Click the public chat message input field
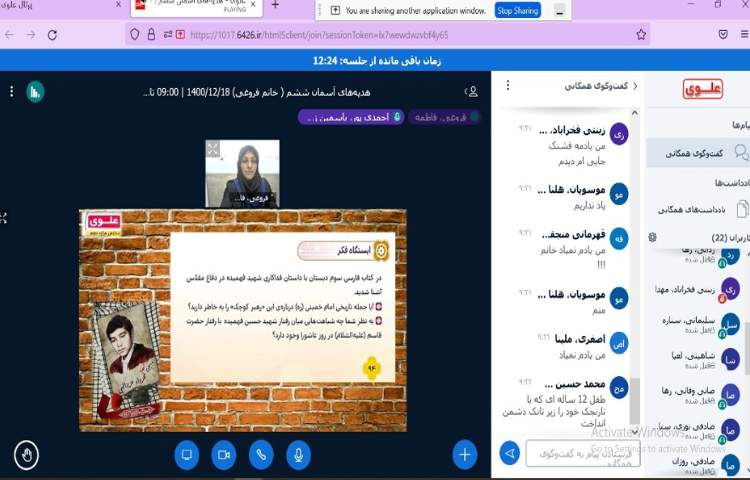750x480 pixels. [x=583, y=454]
